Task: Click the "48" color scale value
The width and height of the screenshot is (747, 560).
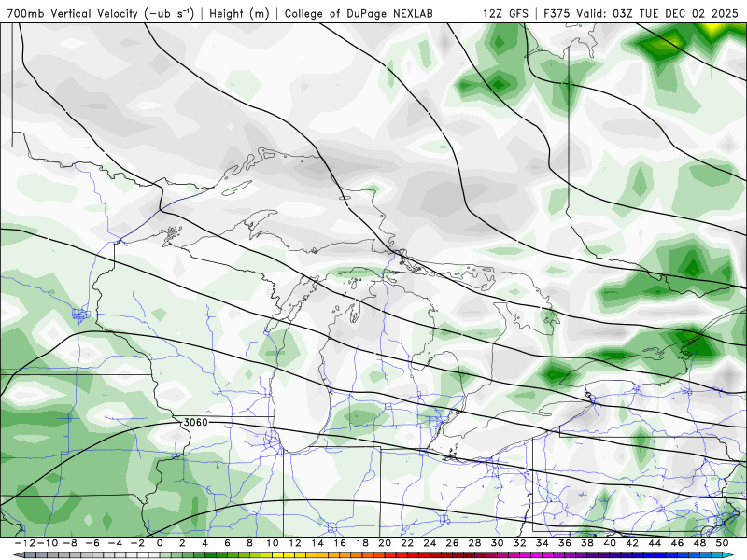Action: pyautogui.click(x=699, y=543)
